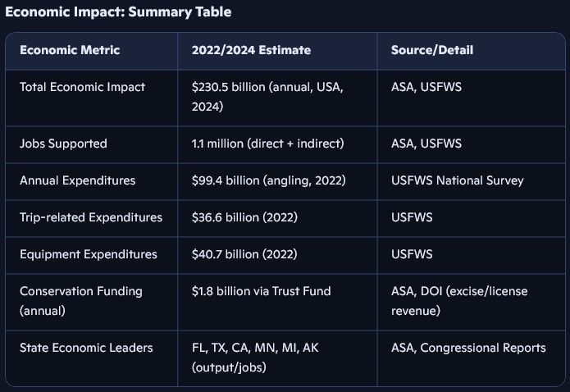Click the "ASA, DOI (excise/license revenue)" source cell
This screenshot has width=570, height=392.
coord(459,299)
